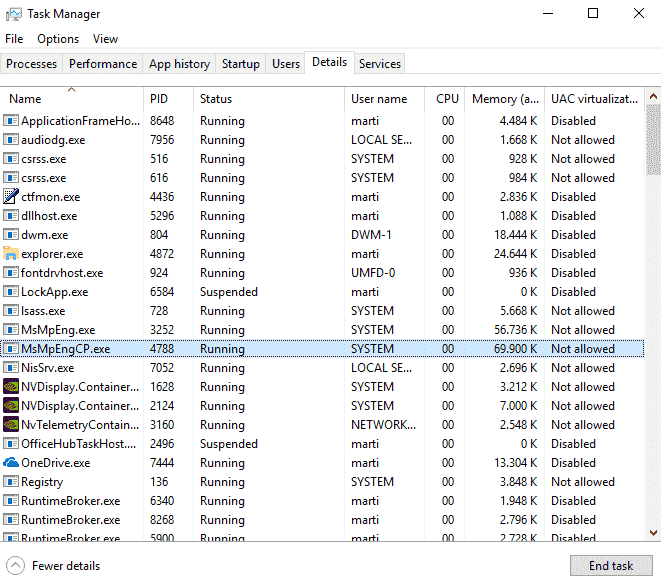Click the MsMpEng.exe process icon
661x586 pixels.
point(11,329)
